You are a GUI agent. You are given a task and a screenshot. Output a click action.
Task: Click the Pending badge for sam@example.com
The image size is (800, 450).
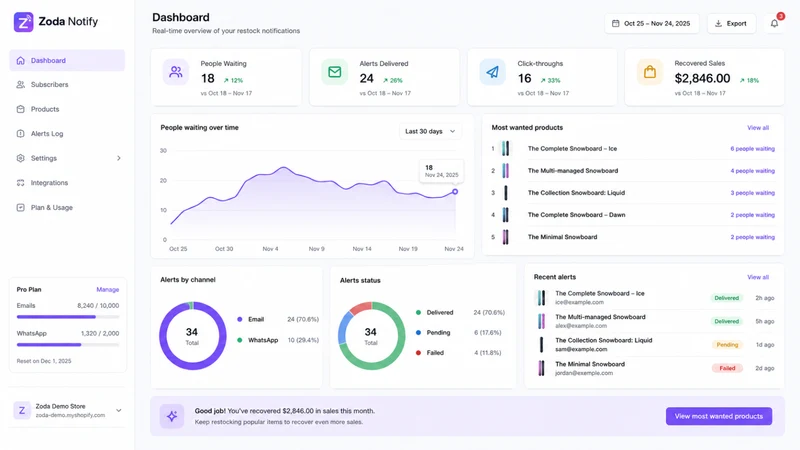point(727,345)
